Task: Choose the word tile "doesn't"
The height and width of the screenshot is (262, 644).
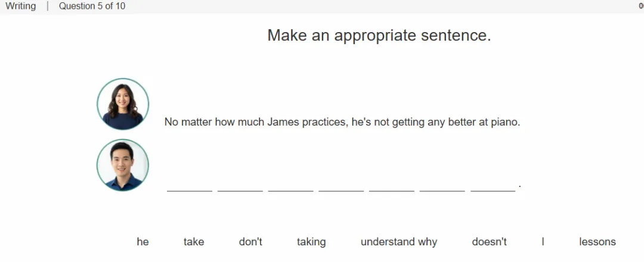Action: (x=489, y=242)
